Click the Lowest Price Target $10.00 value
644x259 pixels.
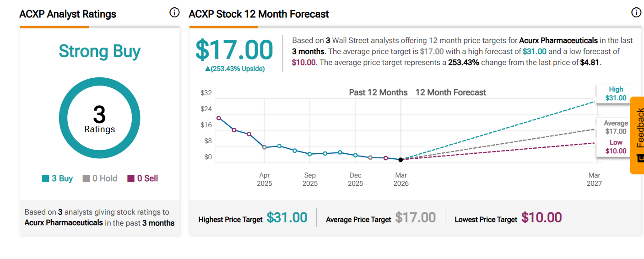click(x=541, y=218)
